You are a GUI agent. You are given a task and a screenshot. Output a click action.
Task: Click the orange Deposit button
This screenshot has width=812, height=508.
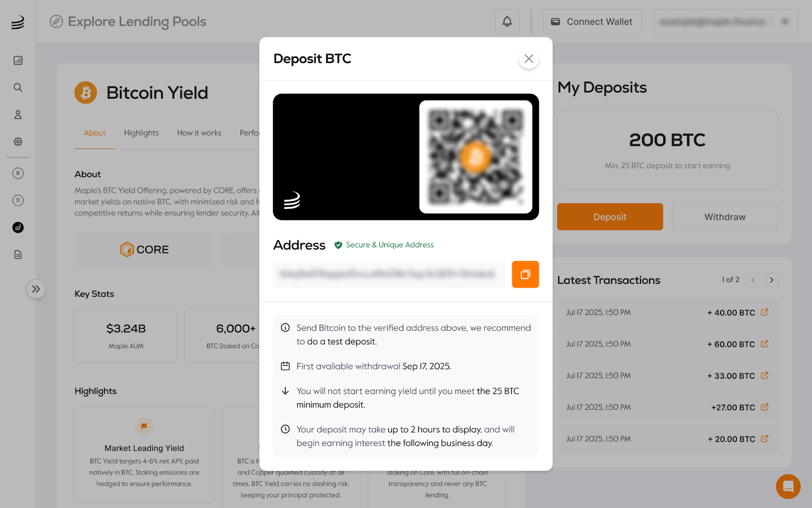click(x=610, y=217)
